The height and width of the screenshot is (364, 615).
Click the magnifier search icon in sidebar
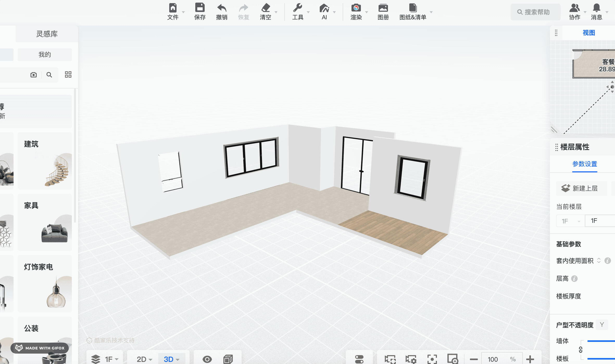(49, 75)
